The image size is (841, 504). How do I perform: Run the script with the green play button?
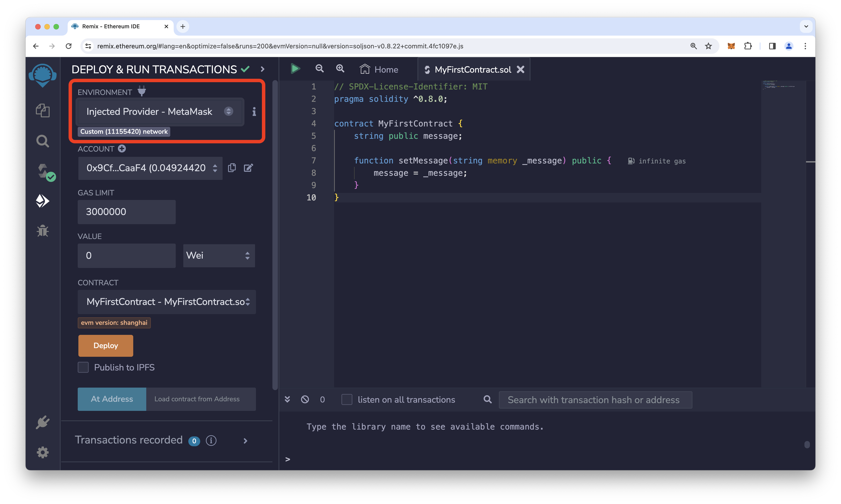point(295,69)
